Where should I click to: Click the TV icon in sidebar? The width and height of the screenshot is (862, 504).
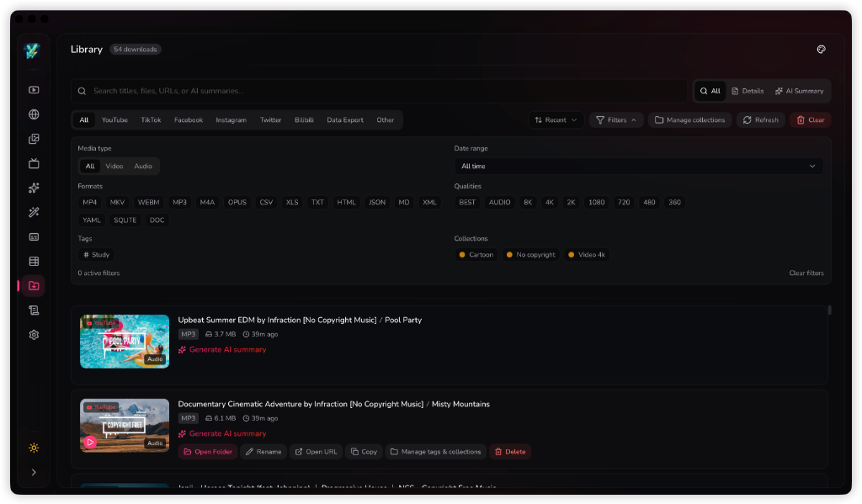[34, 163]
